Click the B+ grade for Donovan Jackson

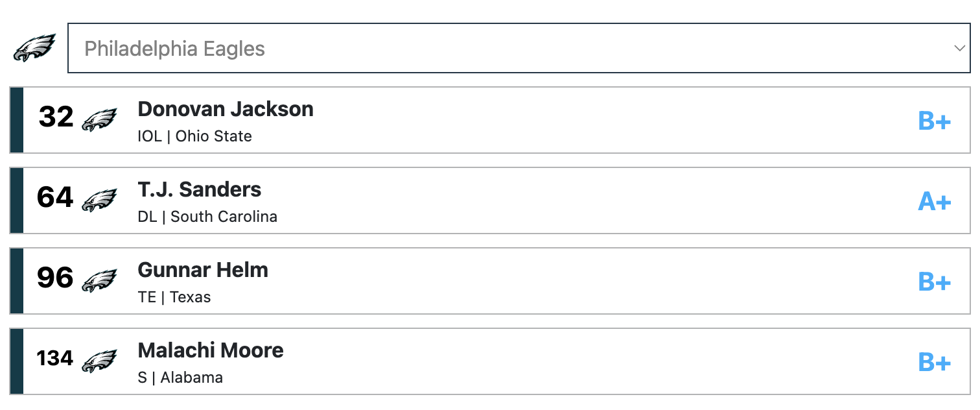tap(934, 121)
